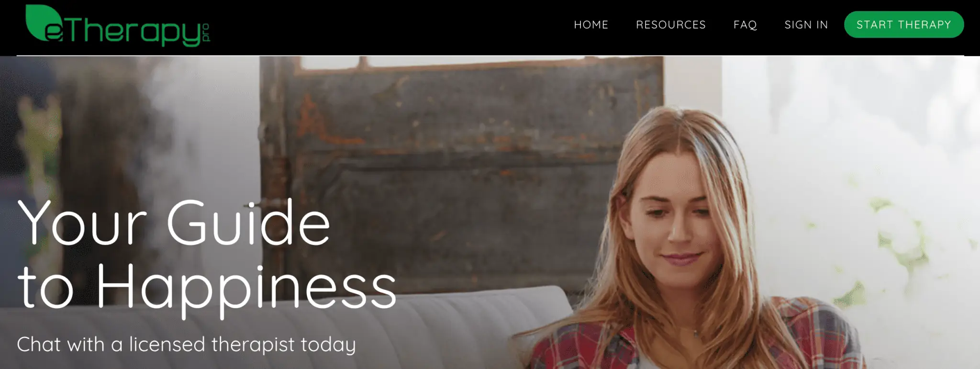Click the woman's face in hero photo
Screen dimensions: 980x369
676,220
